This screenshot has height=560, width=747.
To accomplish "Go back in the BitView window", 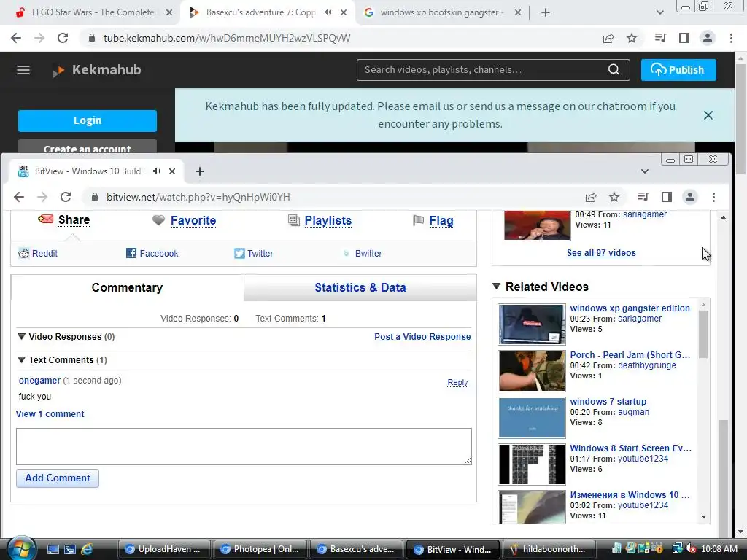I will 18,197.
